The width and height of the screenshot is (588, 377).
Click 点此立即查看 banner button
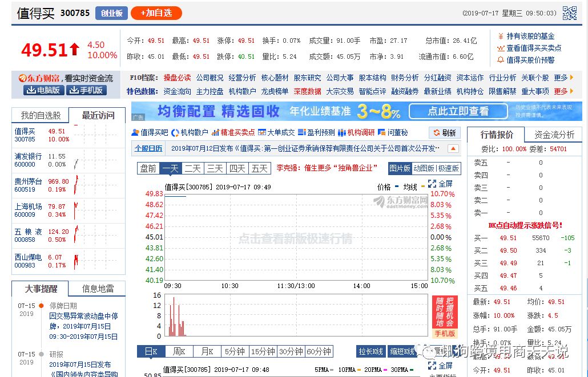point(458,111)
